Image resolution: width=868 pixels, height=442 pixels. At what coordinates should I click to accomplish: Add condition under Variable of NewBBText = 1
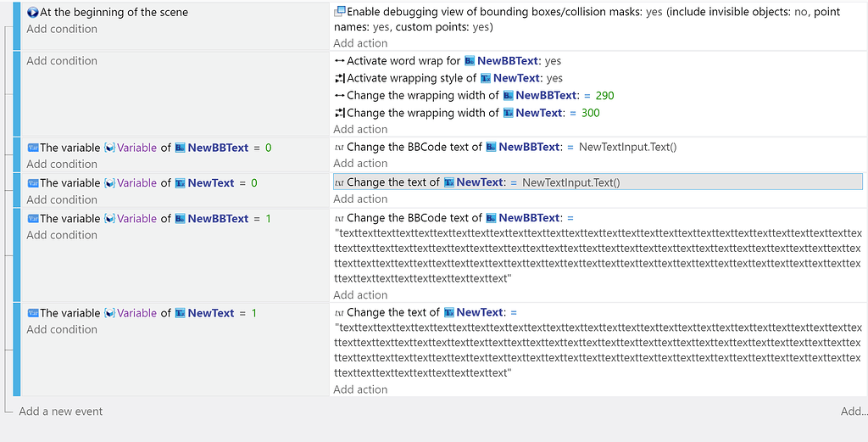tap(61, 235)
